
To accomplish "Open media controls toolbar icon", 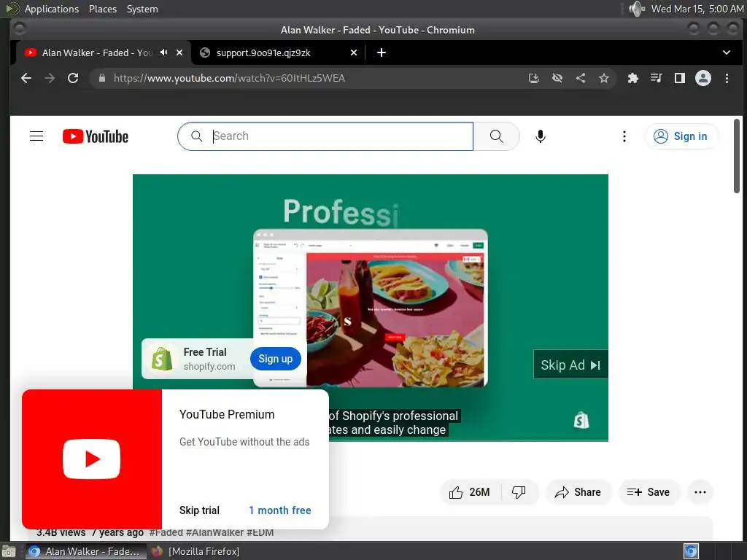I will click(x=656, y=78).
